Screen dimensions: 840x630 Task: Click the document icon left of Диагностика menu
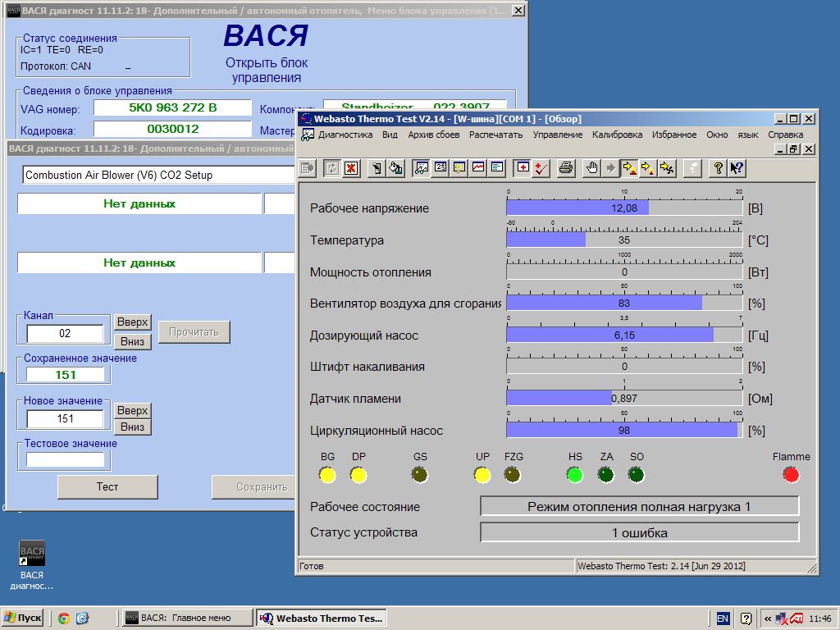click(x=308, y=135)
